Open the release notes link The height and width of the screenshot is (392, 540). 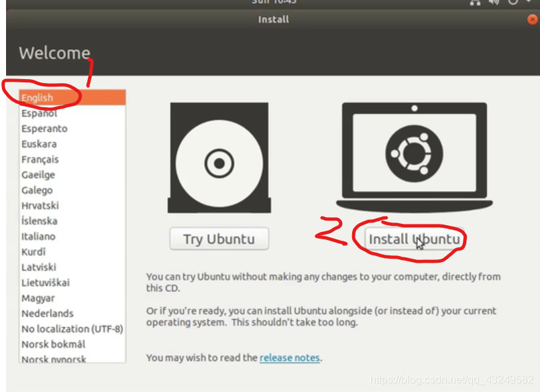(290, 358)
